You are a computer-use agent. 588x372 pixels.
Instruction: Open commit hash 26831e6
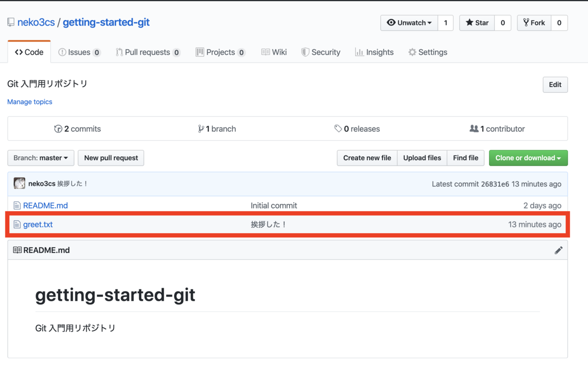click(495, 184)
